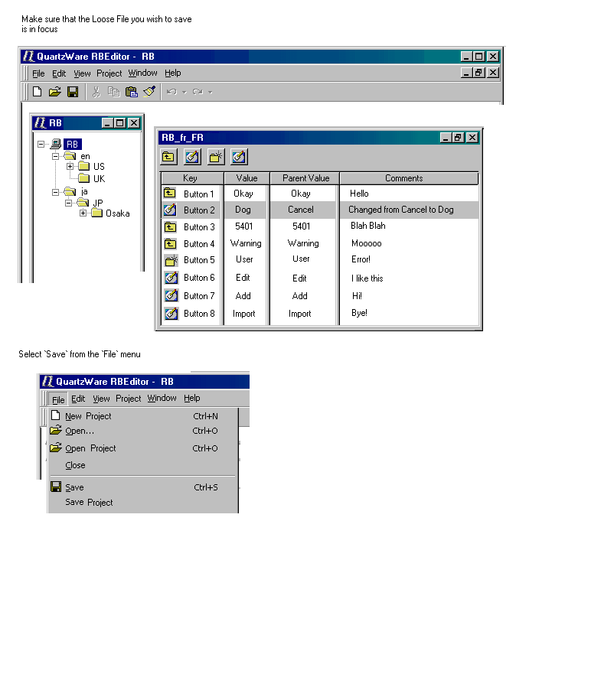Screen dimensions: 614x700
Task: Choose Open Project from File menu
Action: (142, 448)
